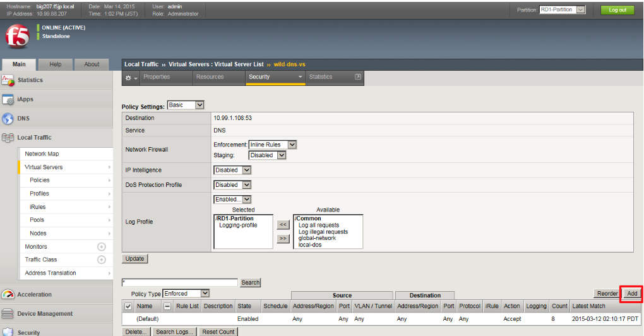Screen dimensions: 644x336
Task: Open the Enforcement Inline Rules dropdown
Action: click(273, 145)
